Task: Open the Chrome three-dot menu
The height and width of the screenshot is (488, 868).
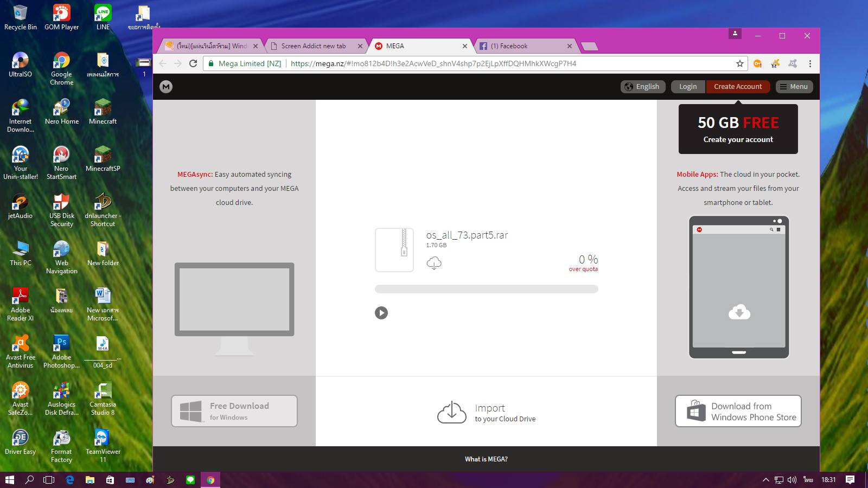Action: (x=810, y=63)
